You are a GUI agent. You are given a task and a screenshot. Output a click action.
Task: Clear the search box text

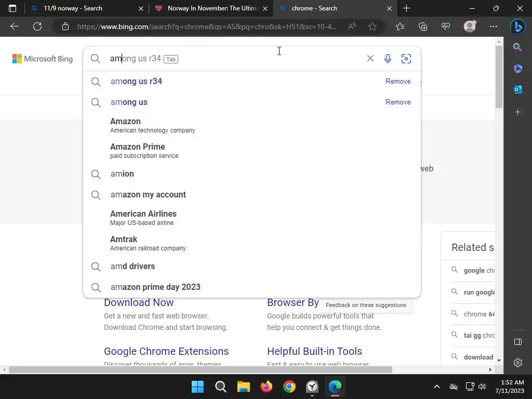click(x=370, y=58)
